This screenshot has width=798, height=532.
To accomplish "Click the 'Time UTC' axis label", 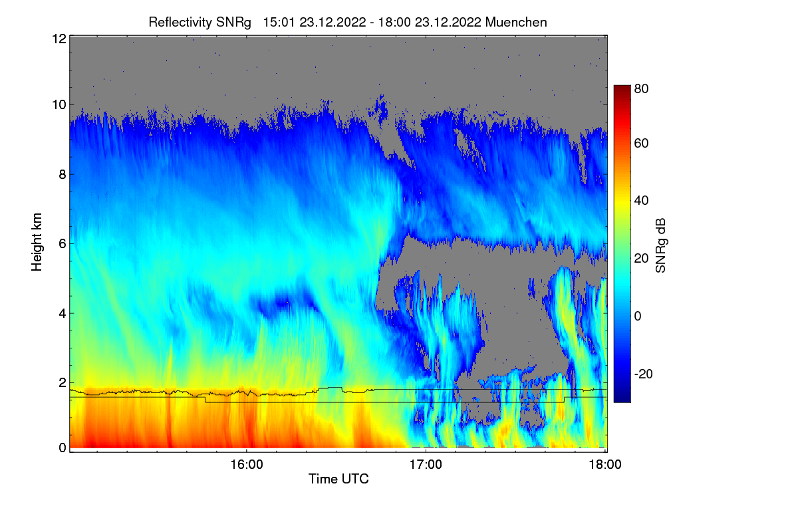I will pyautogui.click(x=338, y=478).
